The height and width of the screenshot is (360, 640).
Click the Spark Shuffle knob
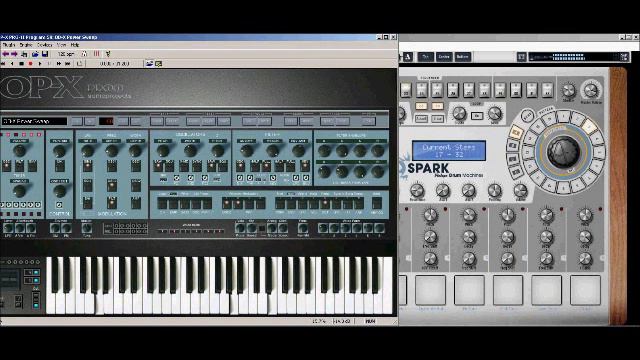tap(568, 90)
